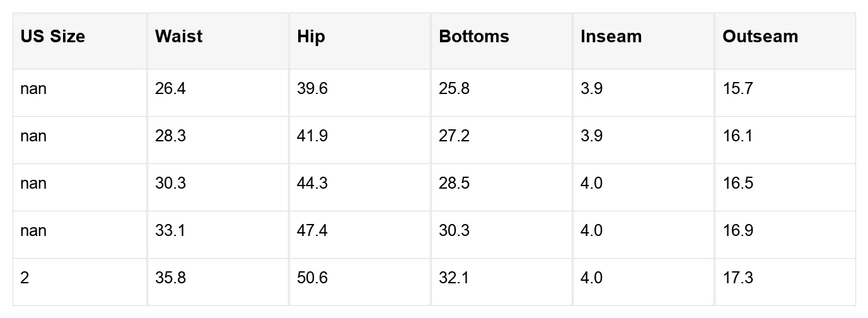
Task: Select the waist value 26.4
Action: point(170,89)
